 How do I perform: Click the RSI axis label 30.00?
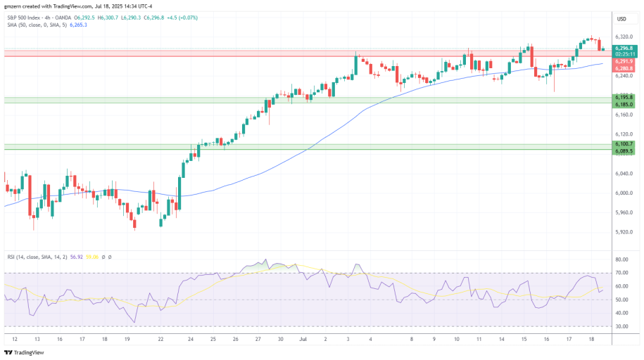click(x=621, y=326)
